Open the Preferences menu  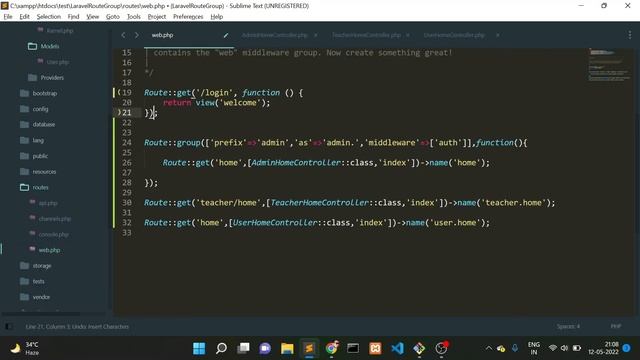coord(188,17)
